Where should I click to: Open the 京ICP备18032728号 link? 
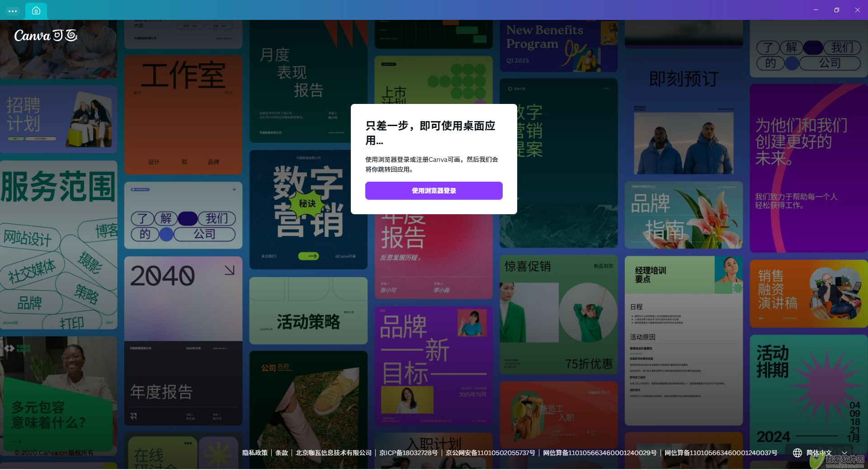point(409,453)
